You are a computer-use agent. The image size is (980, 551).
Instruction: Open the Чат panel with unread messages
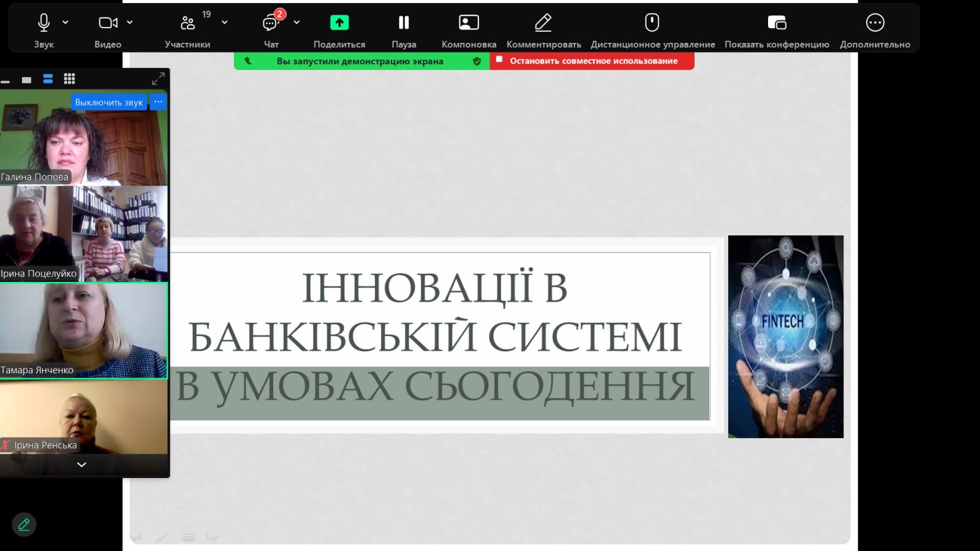(271, 23)
